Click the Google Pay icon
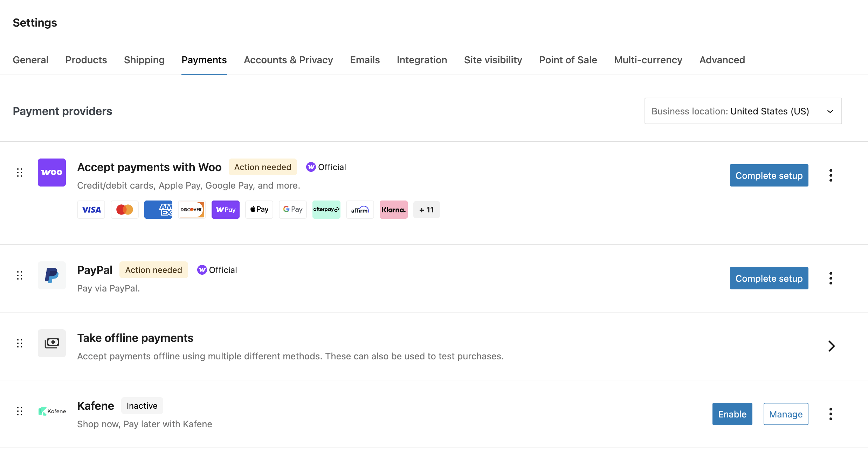868x457 pixels. click(x=293, y=210)
